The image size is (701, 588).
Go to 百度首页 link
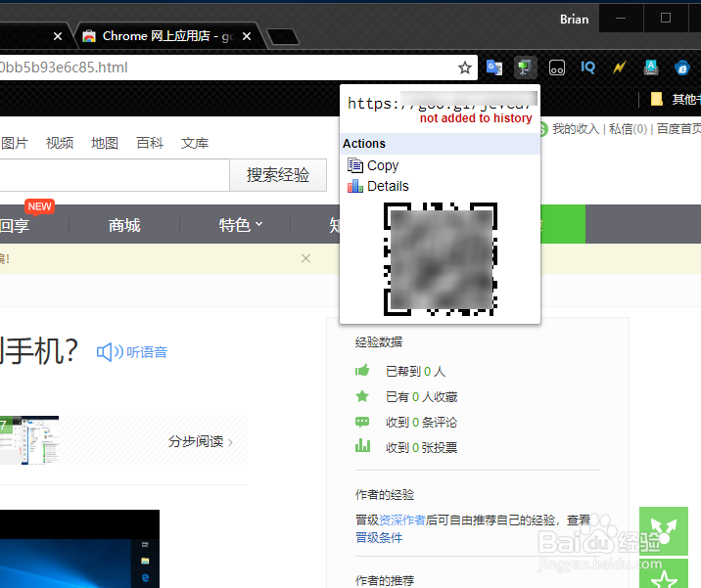[678, 129]
